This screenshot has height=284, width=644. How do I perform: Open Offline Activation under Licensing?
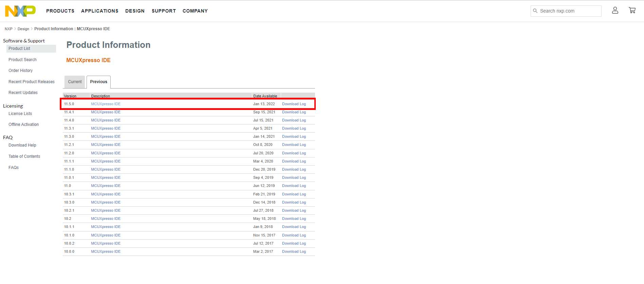[x=23, y=125]
